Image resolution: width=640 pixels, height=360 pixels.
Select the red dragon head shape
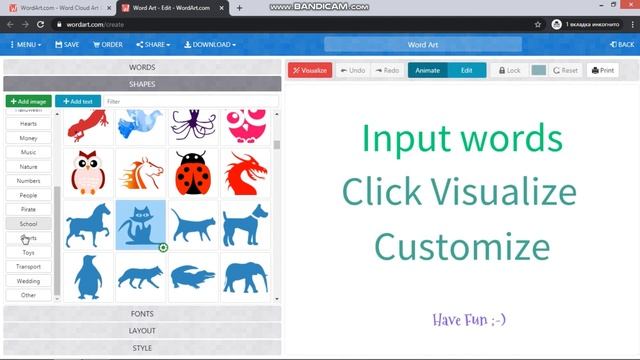pos(246,173)
